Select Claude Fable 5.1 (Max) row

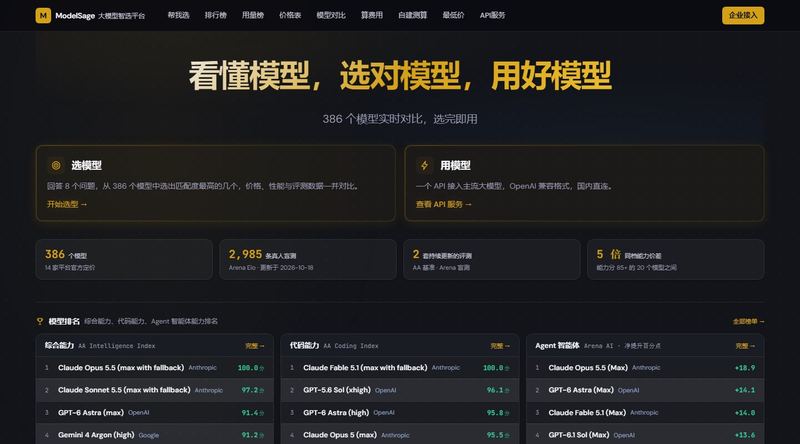[645, 412]
